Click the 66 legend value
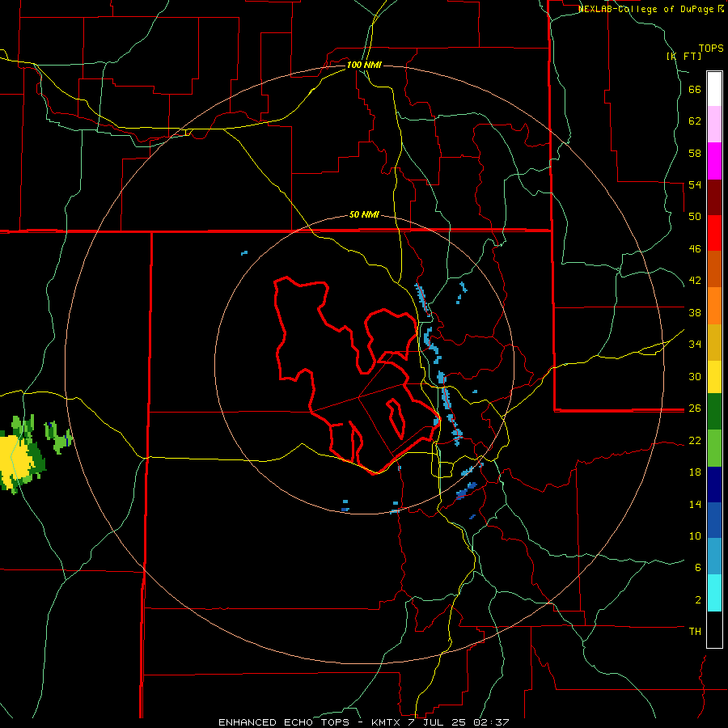The image size is (728, 728). point(695,90)
